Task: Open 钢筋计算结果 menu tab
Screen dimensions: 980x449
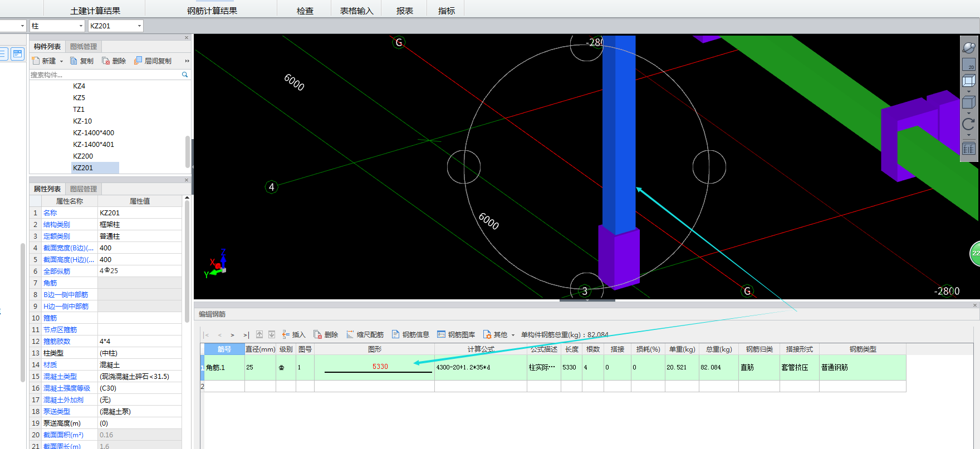Action: point(212,11)
